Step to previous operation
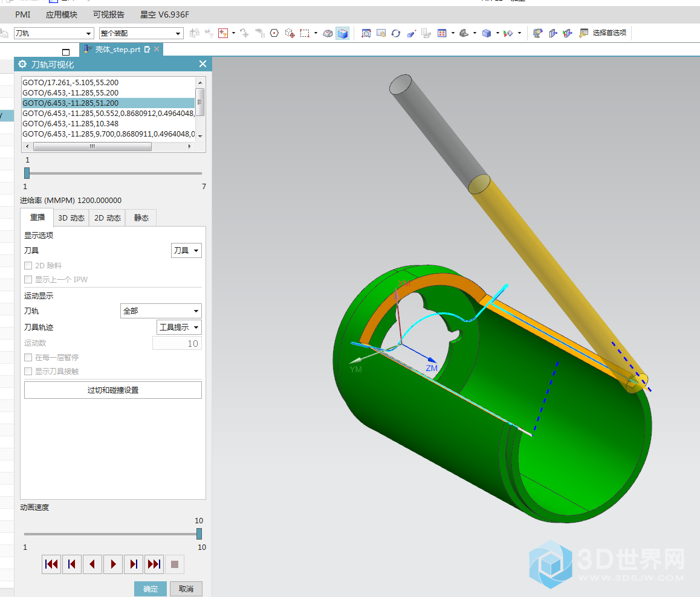700x597 pixels. 72,564
